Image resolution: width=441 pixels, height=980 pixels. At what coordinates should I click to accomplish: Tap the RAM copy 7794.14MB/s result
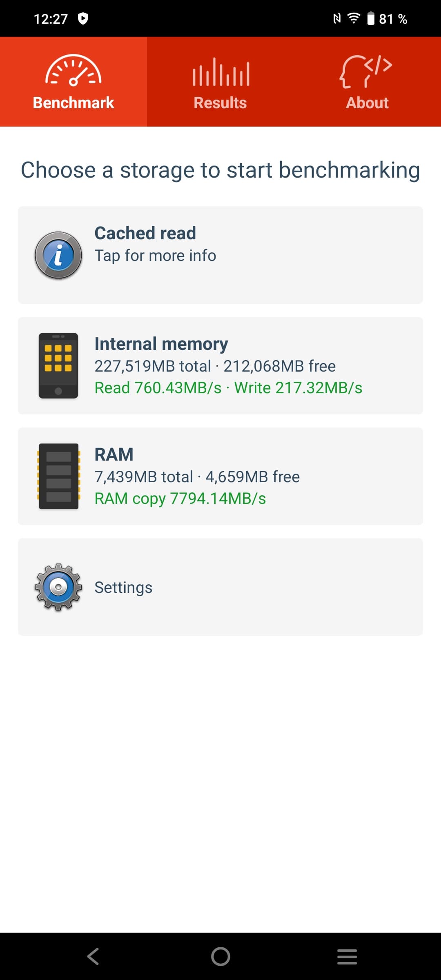point(180,499)
